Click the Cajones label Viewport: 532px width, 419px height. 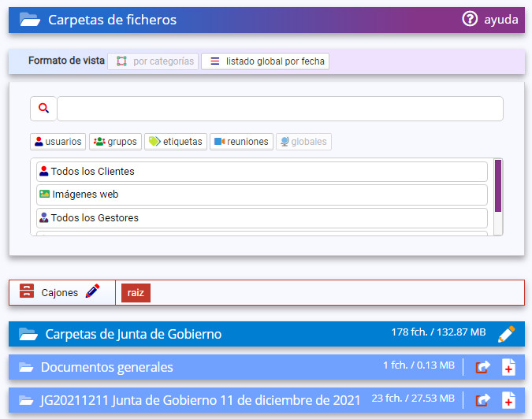tap(60, 292)
